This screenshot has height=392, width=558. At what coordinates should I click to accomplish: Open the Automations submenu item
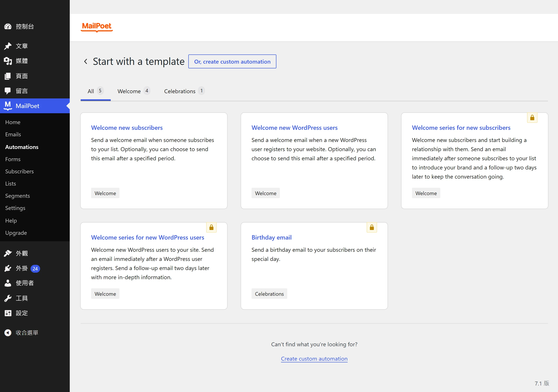(x=22, y=147)
